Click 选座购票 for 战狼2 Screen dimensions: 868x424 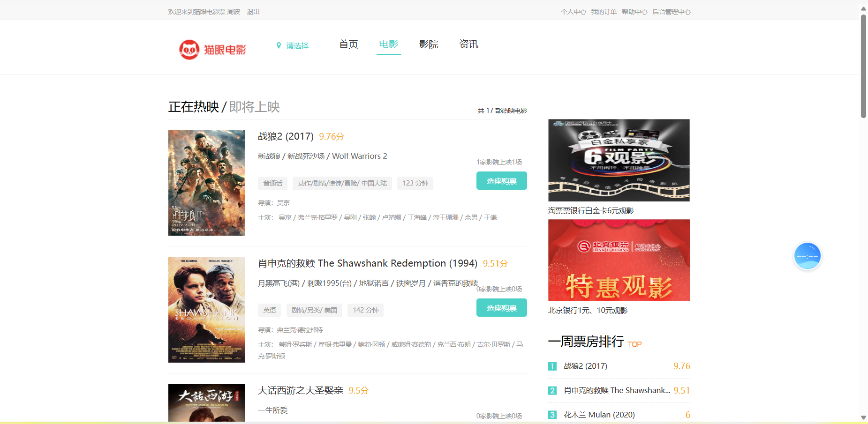(501, 181)
